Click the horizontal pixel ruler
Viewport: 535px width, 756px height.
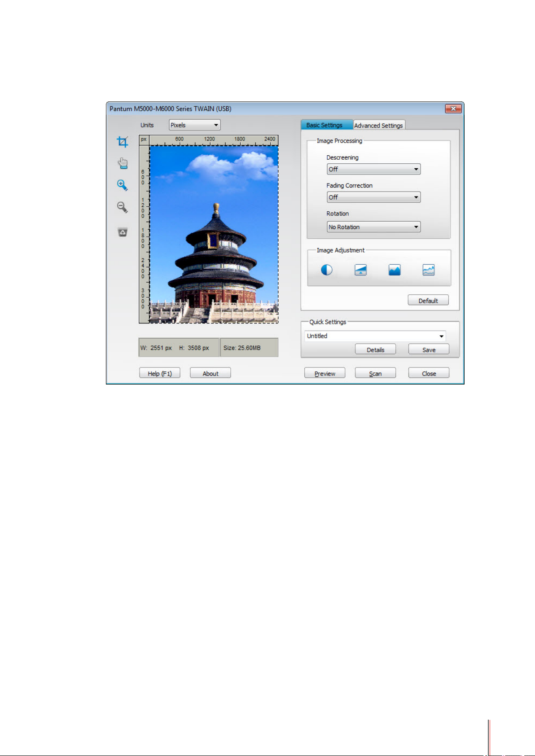click(x=214, y=140)
